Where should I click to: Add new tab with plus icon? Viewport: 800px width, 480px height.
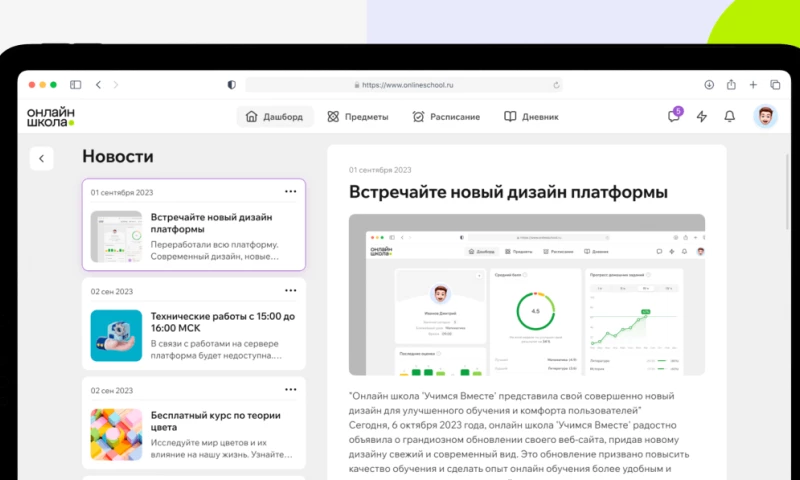[x=753, y=85]
